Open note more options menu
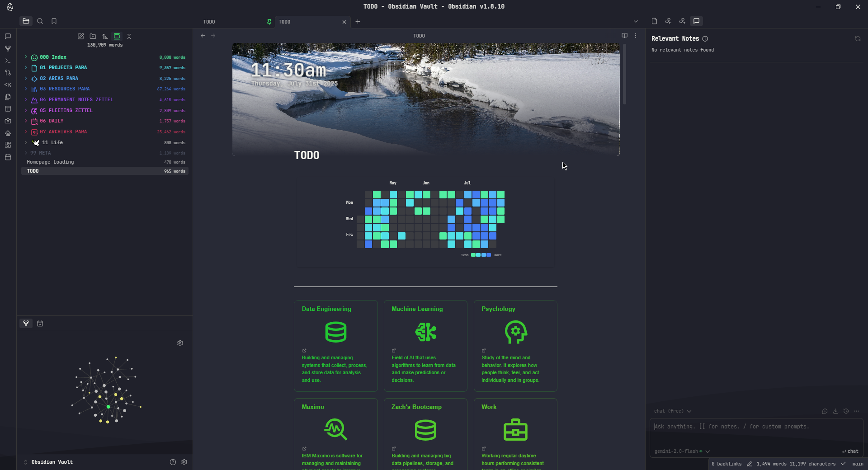Screen dimensions: 868x470 click(636, 36)
